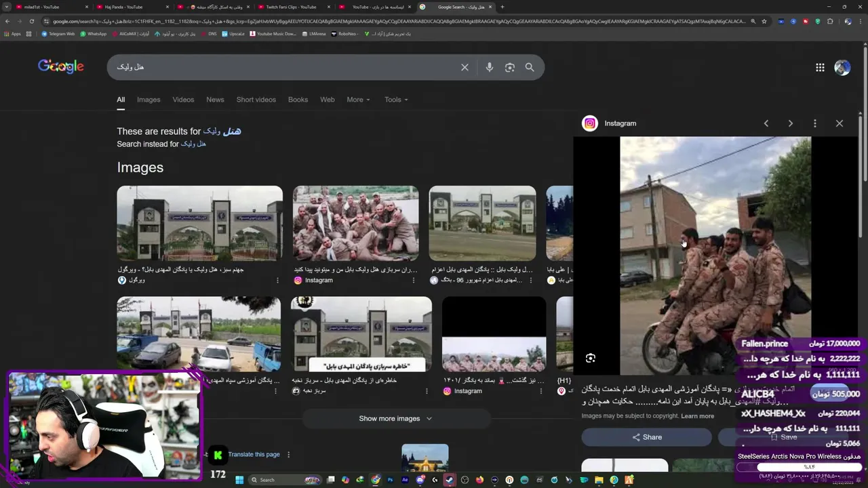Viewport: 868px width, 488px height.
Task: Open Discord from the taskbar
Action: point(420,480)
